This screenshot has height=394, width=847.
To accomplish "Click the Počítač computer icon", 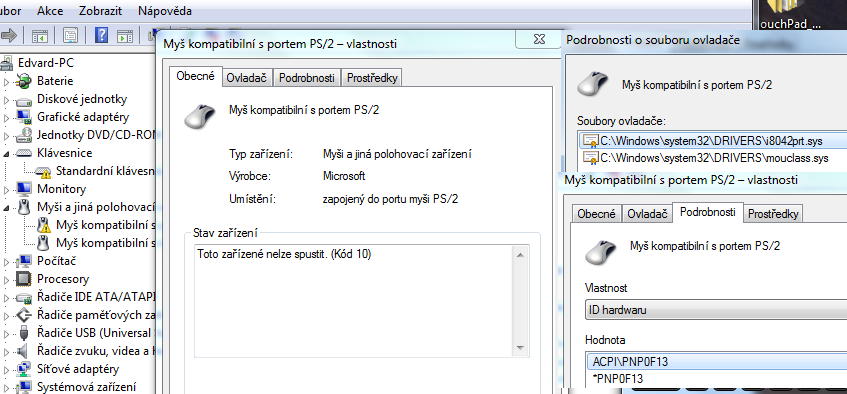I will coord(24,261).
